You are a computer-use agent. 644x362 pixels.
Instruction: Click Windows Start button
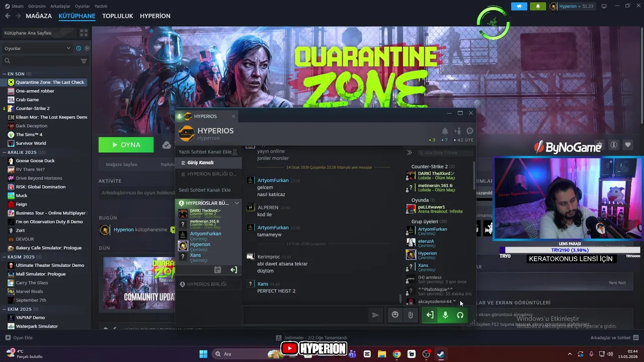pyautogui.click(x=203, y=354)
